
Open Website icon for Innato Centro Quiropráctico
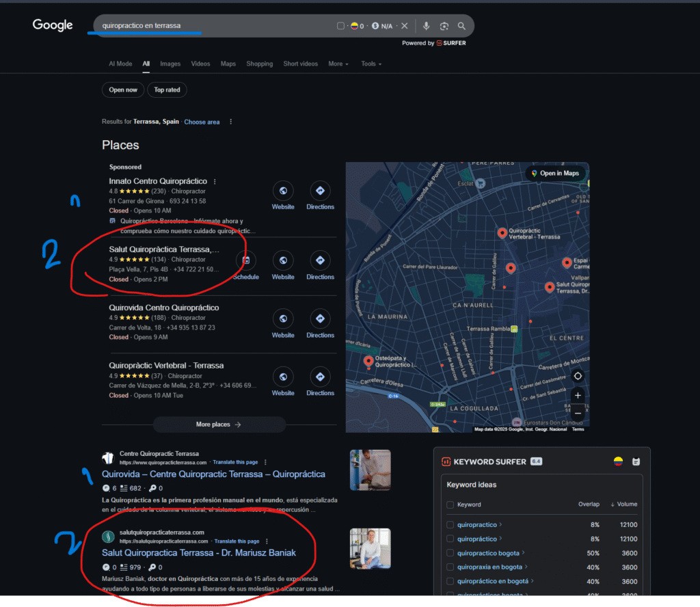pyautogui.click(x=283, y=191)
